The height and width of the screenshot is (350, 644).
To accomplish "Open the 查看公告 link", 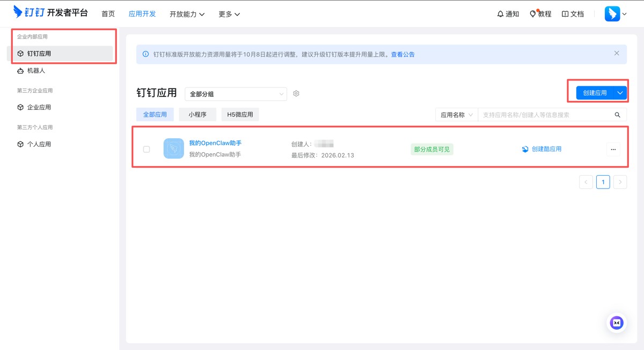I will tap(402, 54).
